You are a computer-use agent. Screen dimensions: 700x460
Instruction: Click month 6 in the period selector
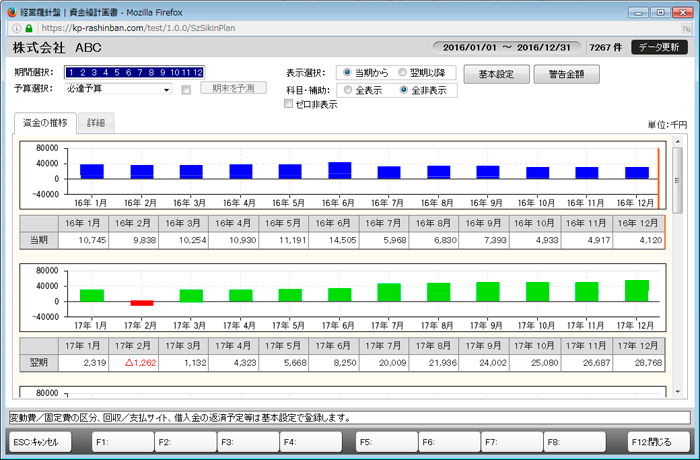127,72
